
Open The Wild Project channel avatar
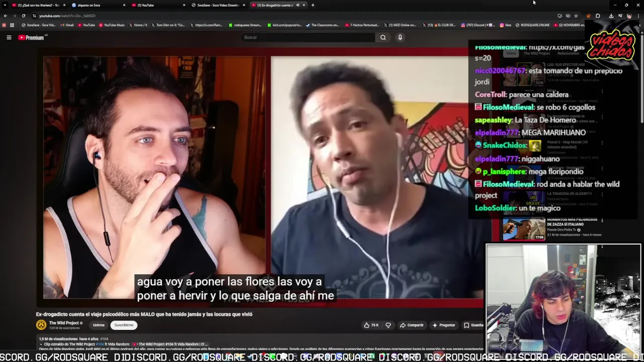tap(41, 325)
